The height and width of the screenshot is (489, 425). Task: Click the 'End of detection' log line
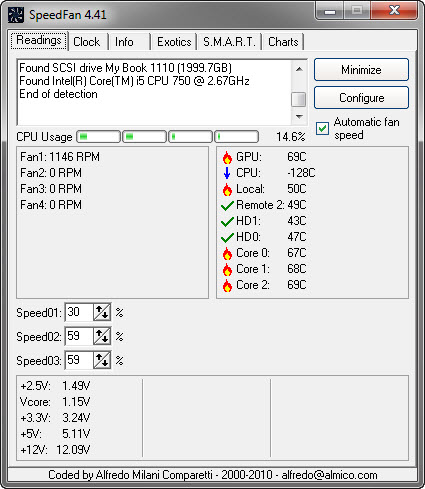58,94
